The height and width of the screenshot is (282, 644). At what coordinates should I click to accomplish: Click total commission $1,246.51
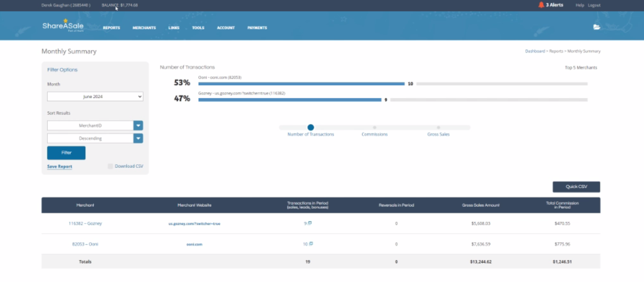pyautogui.click(x=563, y=262)
